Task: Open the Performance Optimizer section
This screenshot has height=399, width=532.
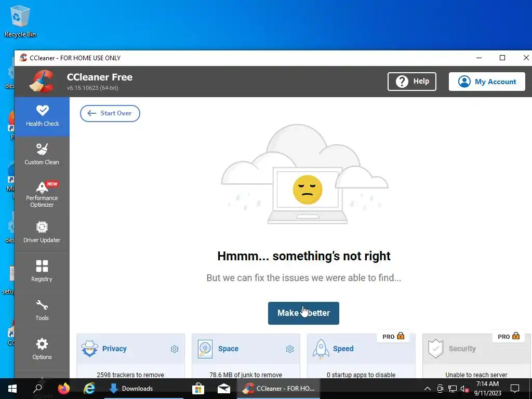Action: tap(42, 194)
